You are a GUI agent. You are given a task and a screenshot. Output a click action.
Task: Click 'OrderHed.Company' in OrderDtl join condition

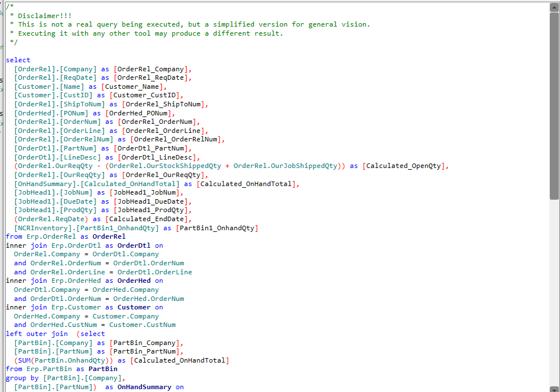point(126,290)
